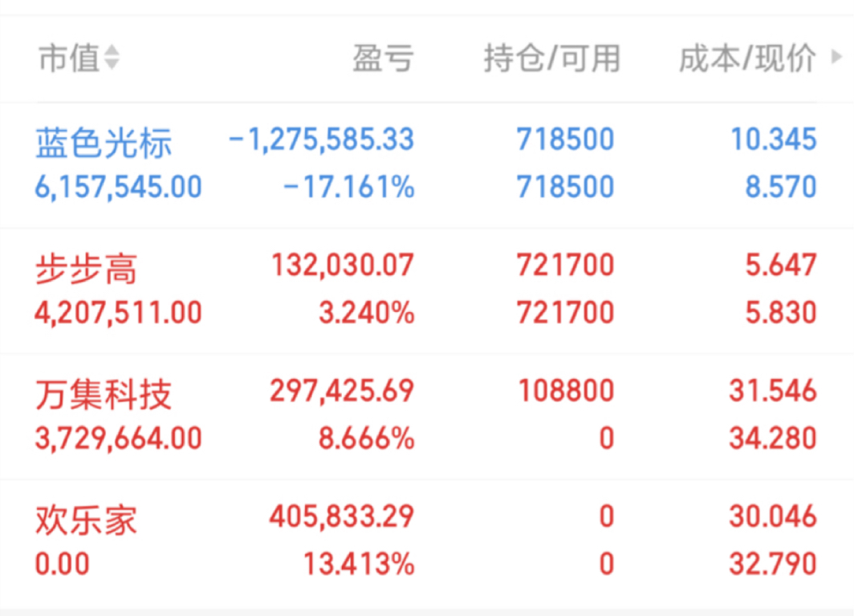Click the 市值 column header
Image resolution: width=854 pixels, height=616 pixels.
pyautogui.click(x=69, y=59)
